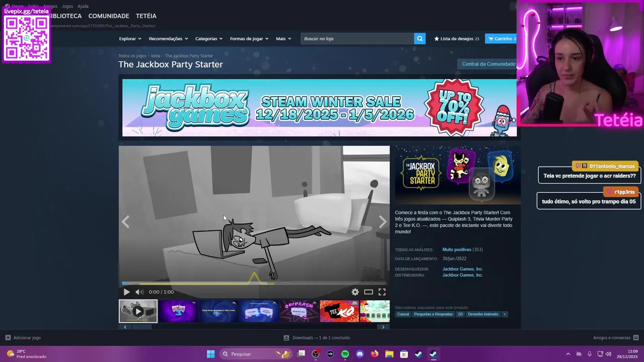Click the video progress bar

click(x=254, y=283)
